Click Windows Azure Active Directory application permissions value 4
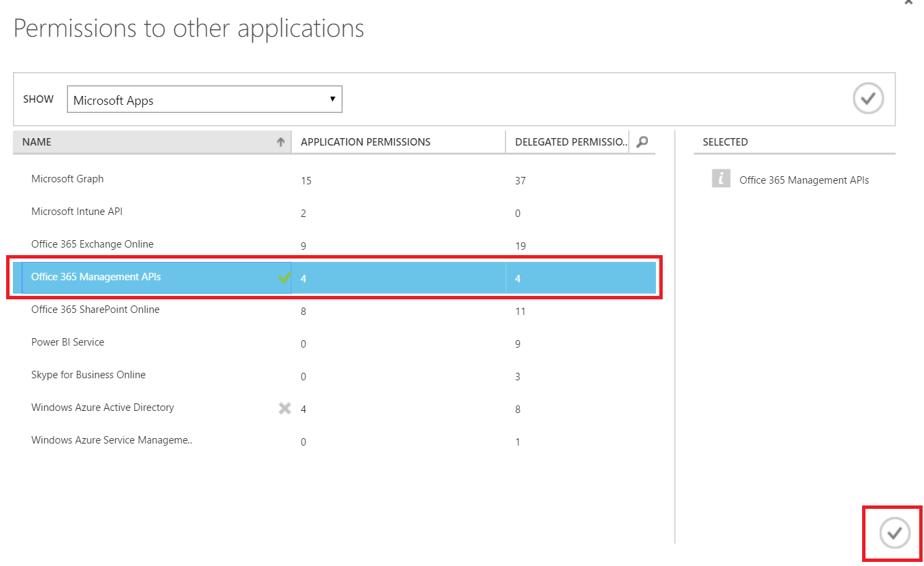The image size is (924, 566). pos(303,410)
